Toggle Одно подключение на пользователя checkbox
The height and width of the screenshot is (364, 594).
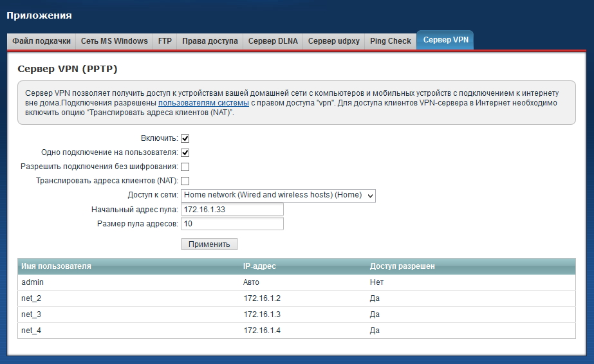(x=185, y=152)
